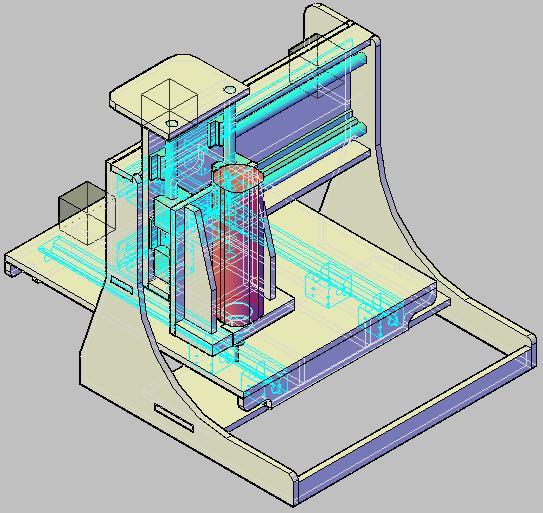Viewport: 543px width, 513px height.
Task: Select the lower rectangular slot in left panel
Action: pyautogui.click(x=173, y=418)
